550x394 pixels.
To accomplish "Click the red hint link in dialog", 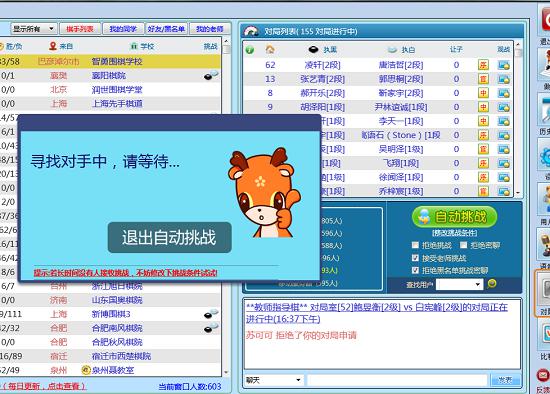I will click(126, 273).
